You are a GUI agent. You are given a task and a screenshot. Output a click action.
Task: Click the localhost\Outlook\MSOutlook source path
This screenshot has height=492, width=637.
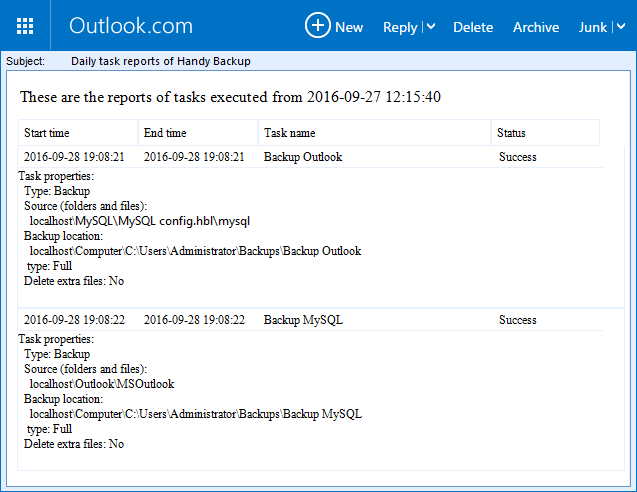click(x=102, y=384)
